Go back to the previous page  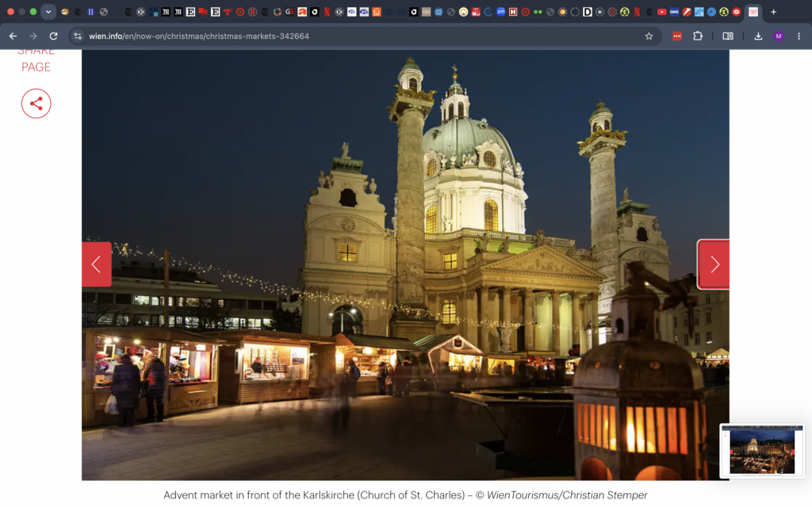coord(13,37)
